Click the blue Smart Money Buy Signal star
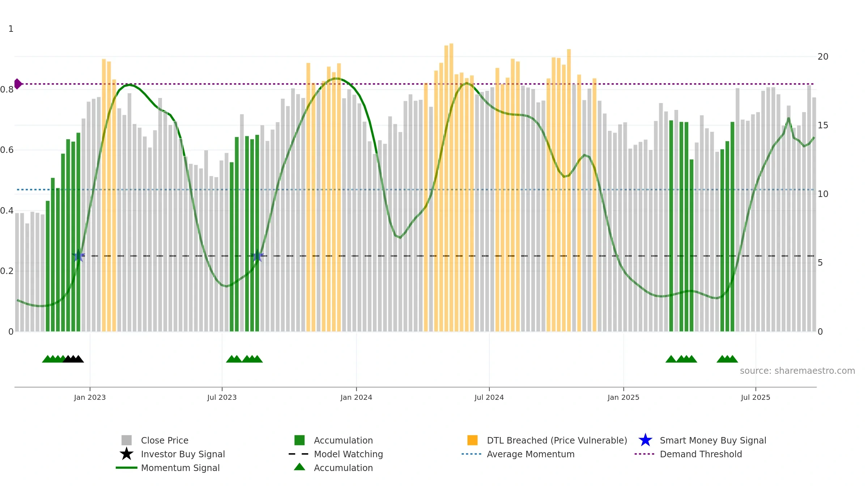Screen dimensions: 868x488 click(x=645, y=440)
